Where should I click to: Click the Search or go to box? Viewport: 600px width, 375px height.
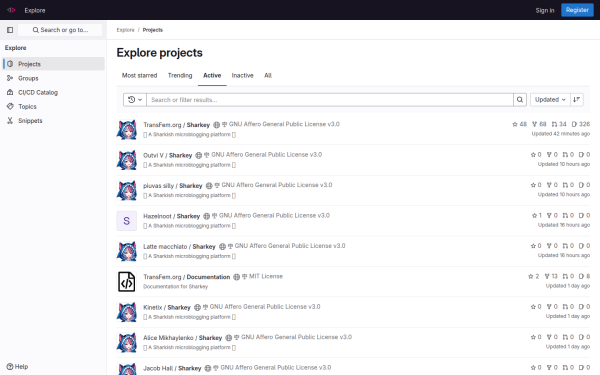click(x=60, y=30)
